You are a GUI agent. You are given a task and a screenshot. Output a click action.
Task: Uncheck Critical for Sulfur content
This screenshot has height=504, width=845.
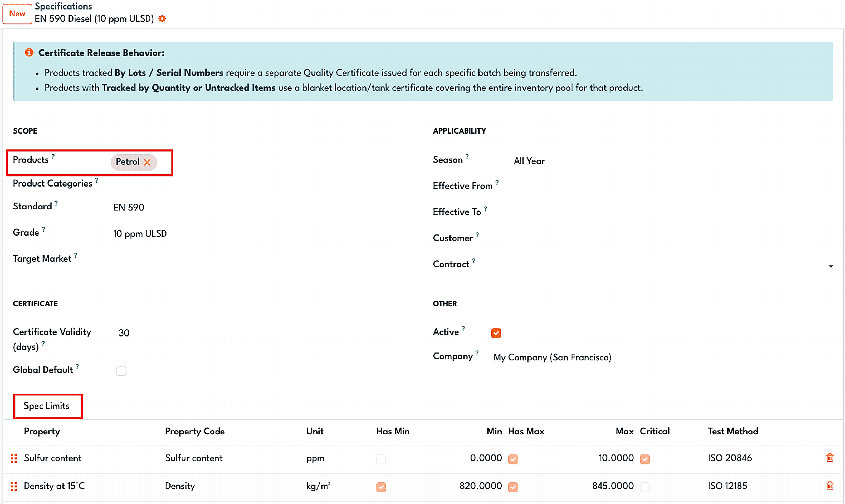click(645, 459)
